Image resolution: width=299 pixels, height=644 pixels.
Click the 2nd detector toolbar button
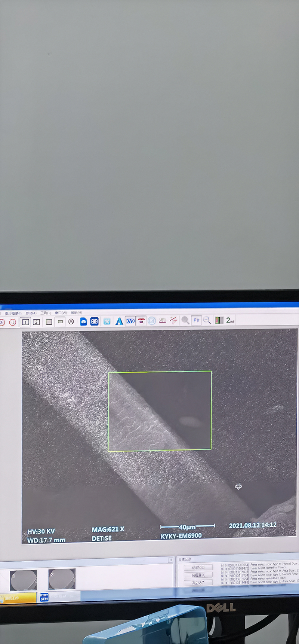230,320
